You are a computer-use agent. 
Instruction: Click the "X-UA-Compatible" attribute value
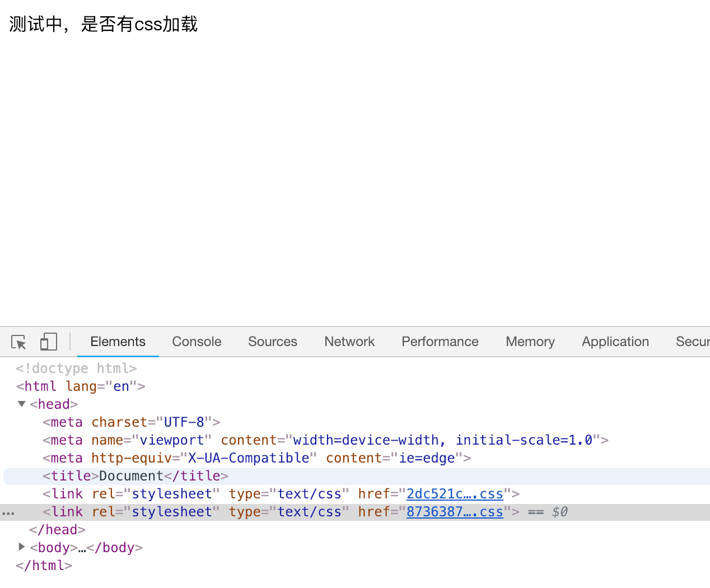click(x=249, y=458)
